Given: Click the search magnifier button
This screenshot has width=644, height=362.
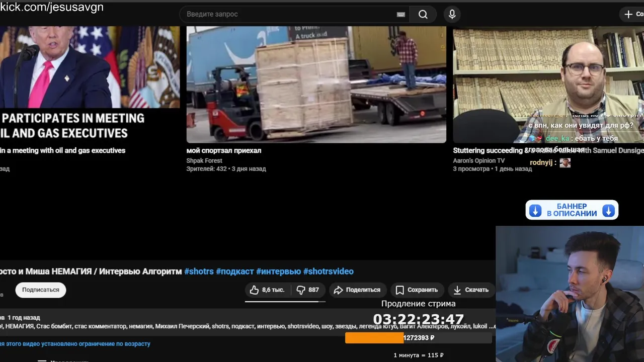Looking at the screenshot, I should pos(423,15).
